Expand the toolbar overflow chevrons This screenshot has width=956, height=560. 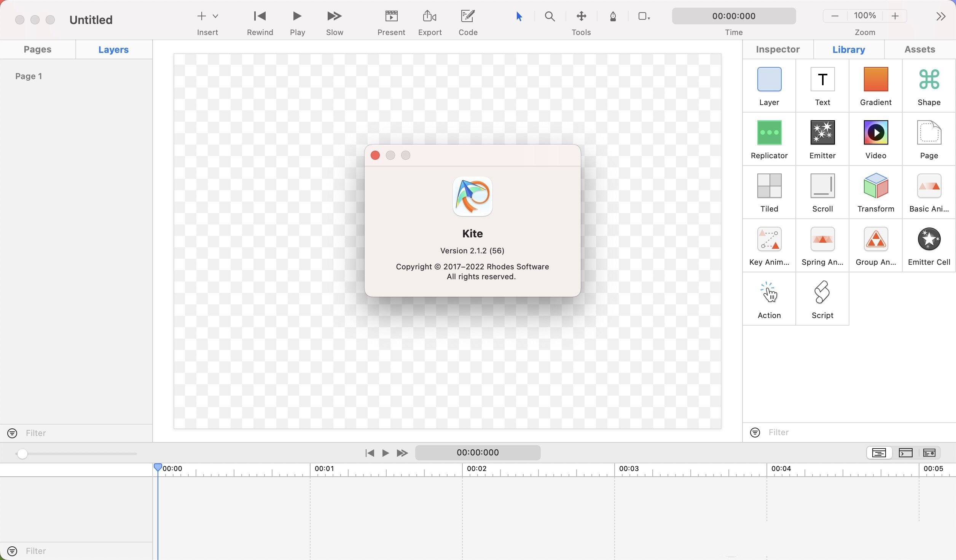(x=941, y=16)
